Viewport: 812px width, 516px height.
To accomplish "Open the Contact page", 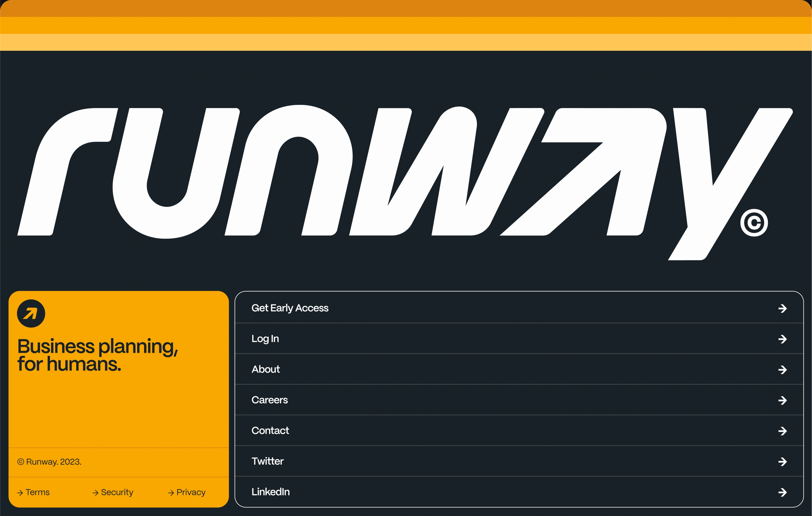I will (x=270, y=431).
